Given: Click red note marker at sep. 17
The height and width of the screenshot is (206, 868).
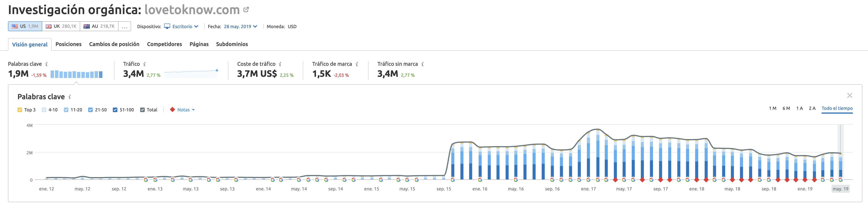Looking at the screenshot, I should coord(660,180).
